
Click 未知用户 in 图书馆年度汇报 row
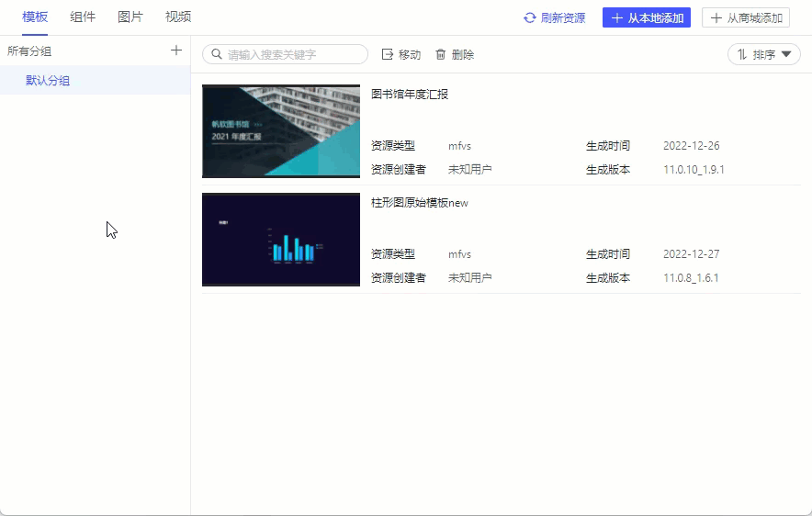pos(469,169)
